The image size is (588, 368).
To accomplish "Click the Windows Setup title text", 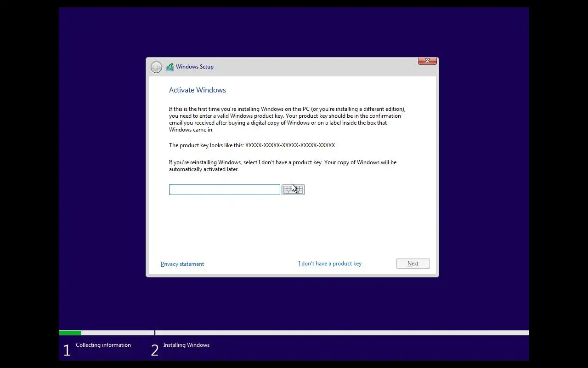I will coord(195,67).
